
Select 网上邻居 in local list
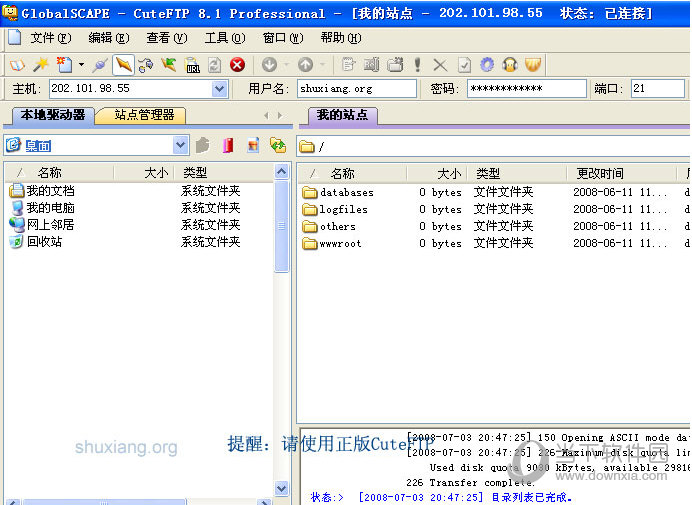(41, 225)
